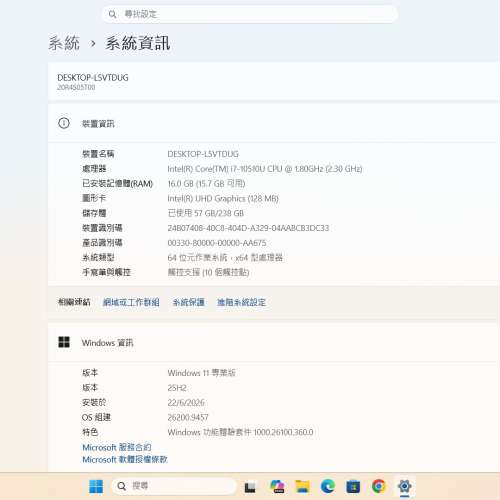The width and height of the screenshot is (500, 500).
Task: Focus the 尋找設定 search field
Action: click(x=250, y=14)
